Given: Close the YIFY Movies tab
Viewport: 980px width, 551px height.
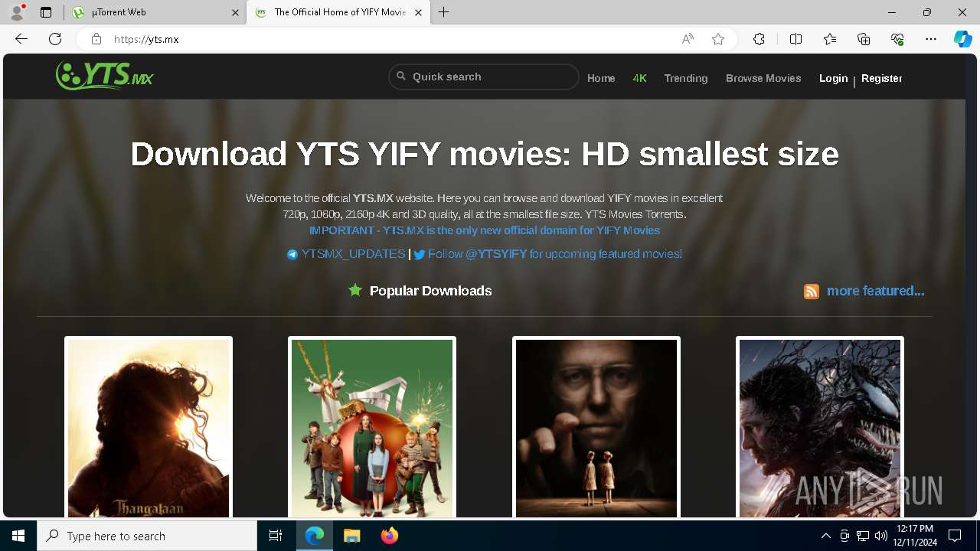Looking at the screenshot, I should tap(418, 12).
